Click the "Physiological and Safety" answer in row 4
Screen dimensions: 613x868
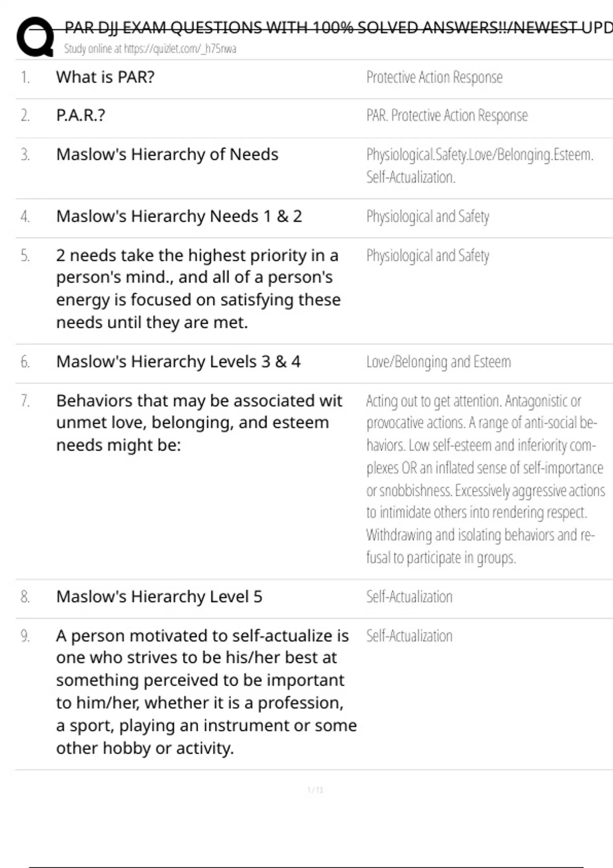tap(428, 216)
